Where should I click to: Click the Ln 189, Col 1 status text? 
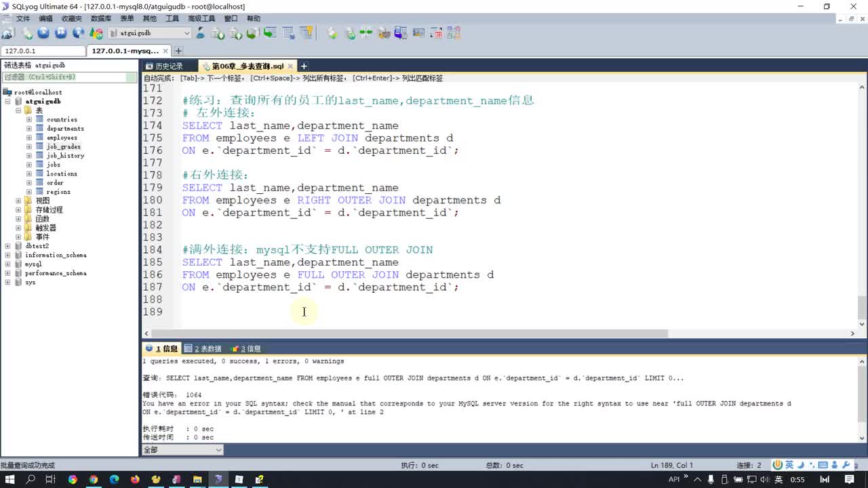[671, 465]
